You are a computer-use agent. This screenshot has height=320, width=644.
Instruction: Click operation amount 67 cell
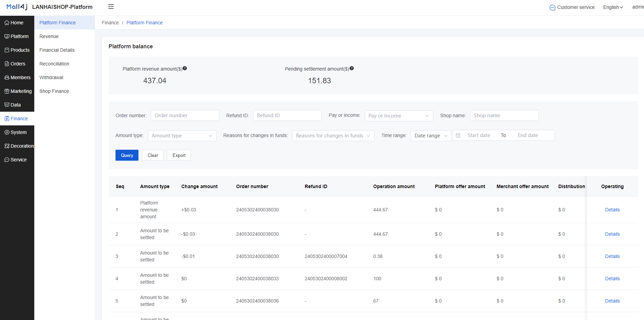point(376,301)
